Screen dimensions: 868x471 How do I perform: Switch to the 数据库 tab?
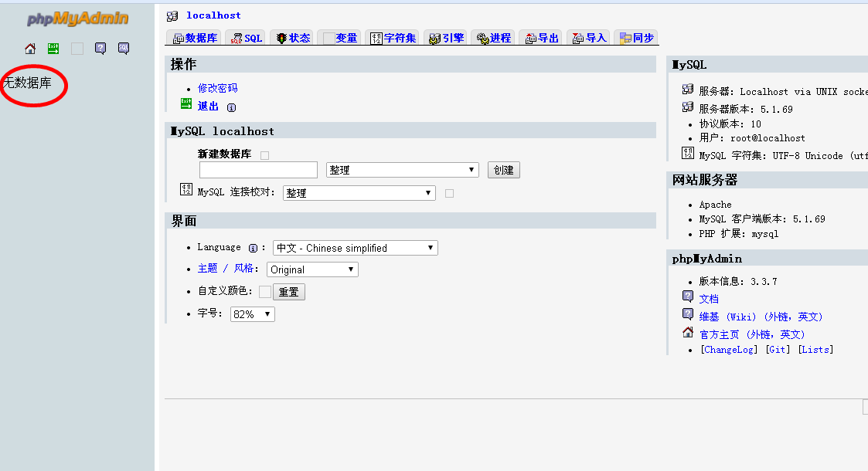pyautogui.click(x=195, y=38)
